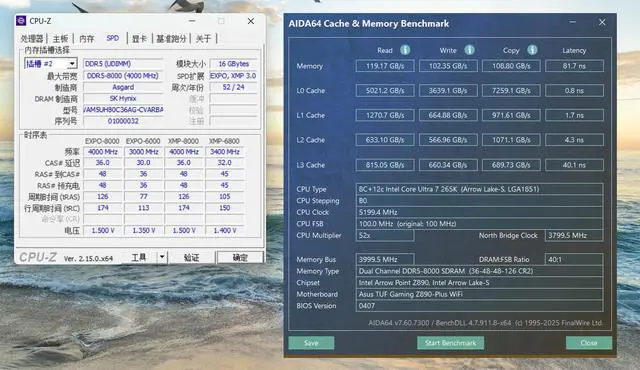Open the 基准跑分 tab
The height and width of the screenshot is (370, 640).
click(x=171, y=39)
